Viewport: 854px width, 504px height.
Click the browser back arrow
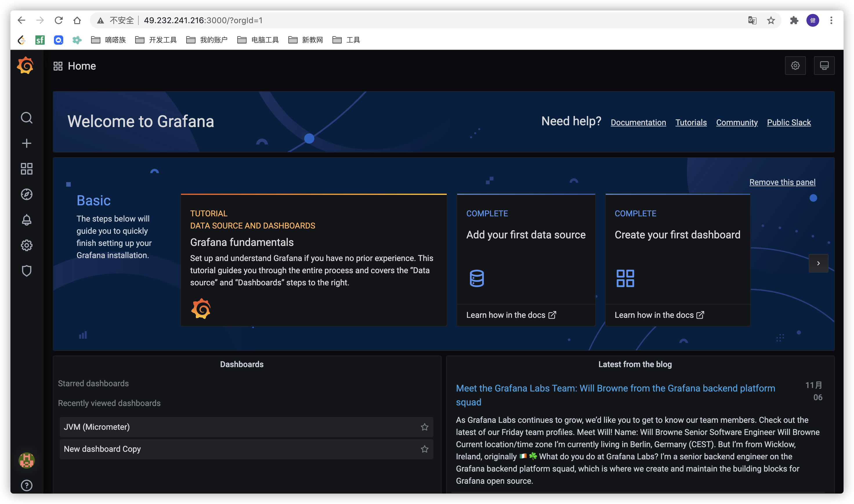pos(21,20)
